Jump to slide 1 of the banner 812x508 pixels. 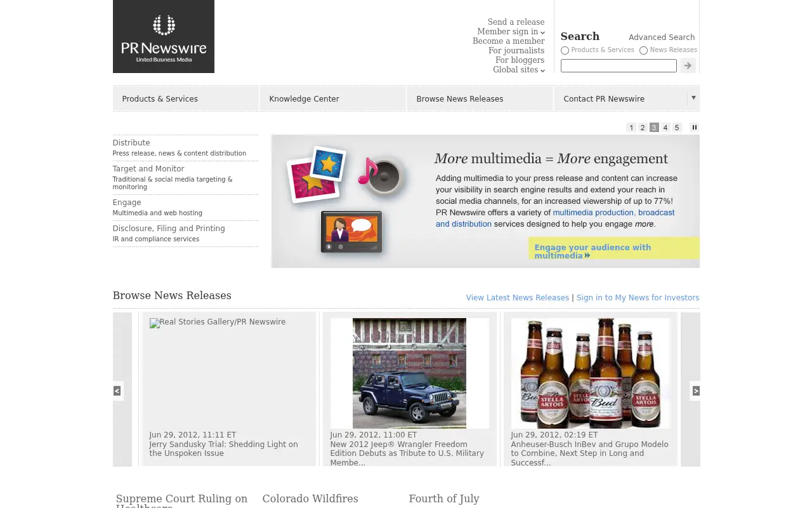[631, 128]
